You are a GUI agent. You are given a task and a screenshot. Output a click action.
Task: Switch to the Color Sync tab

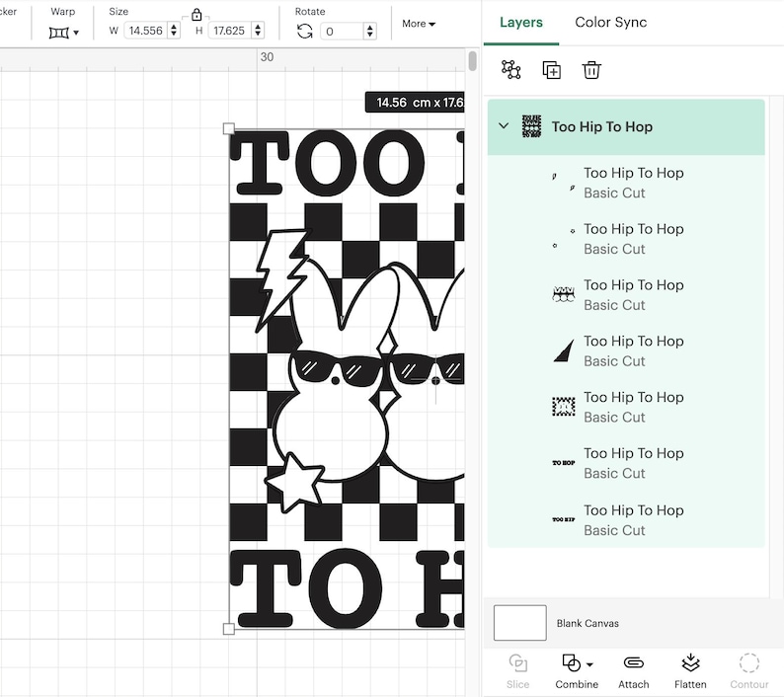pyautogui.click(x=610, y=22)
